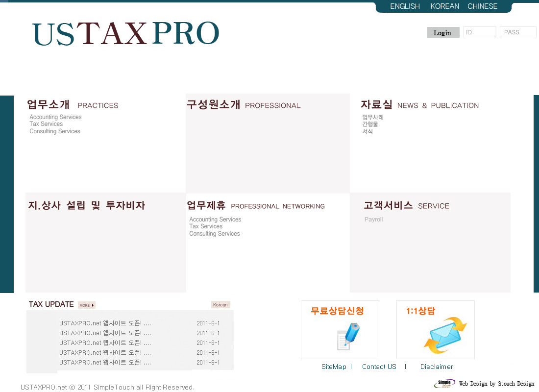
Task: Select the Korean button in Tax Update
Action: coord(220,305)
